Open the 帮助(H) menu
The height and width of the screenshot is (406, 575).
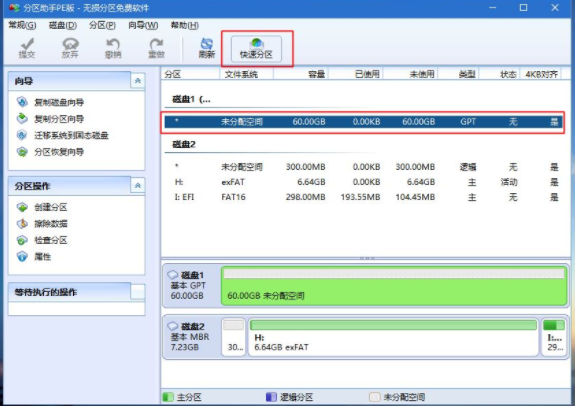point(185,25)
